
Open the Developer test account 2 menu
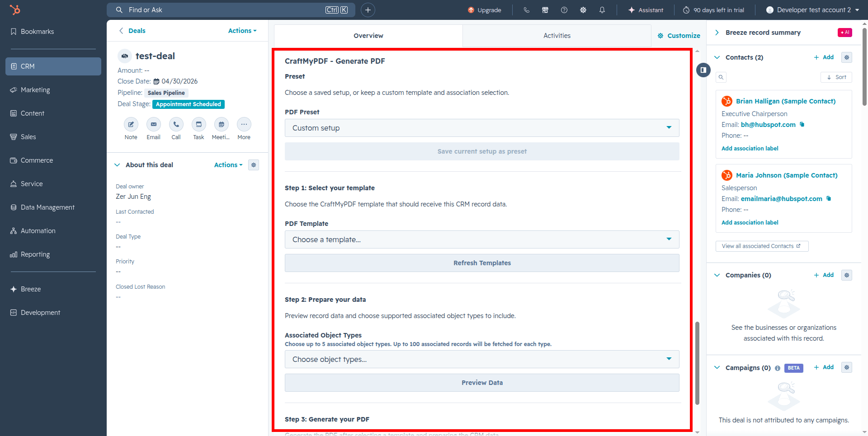[x=812, y=10]
